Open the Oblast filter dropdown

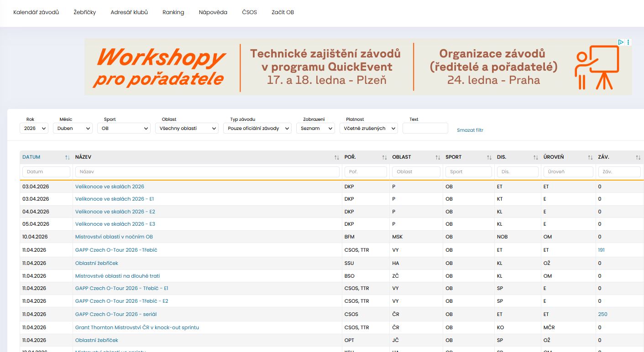pos(187,129)
